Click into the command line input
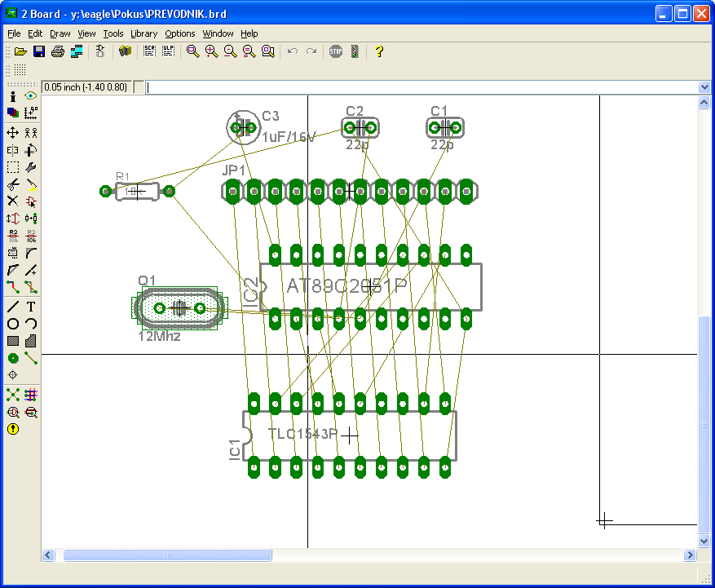715x588 pixels. click(421, 87)
